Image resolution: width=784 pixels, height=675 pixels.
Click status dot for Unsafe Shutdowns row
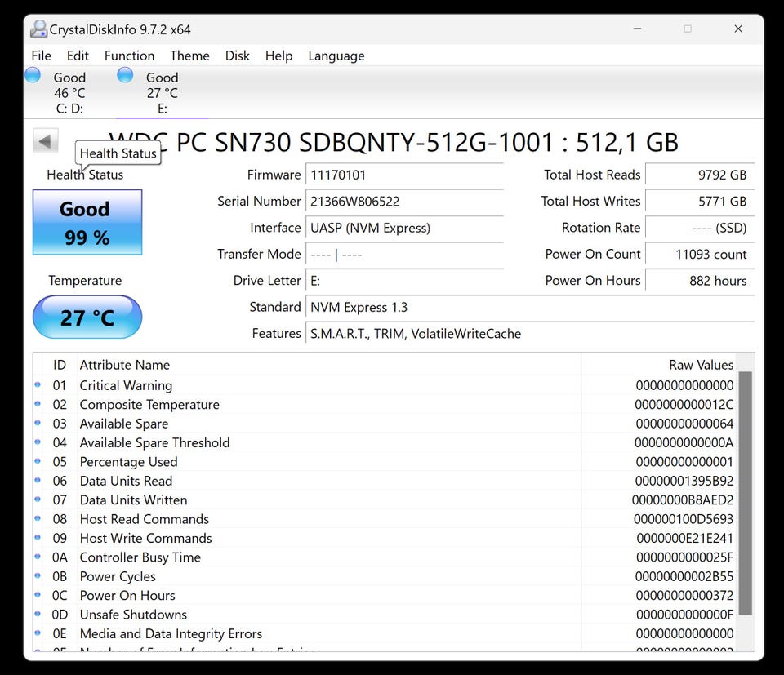coord(38,614)
